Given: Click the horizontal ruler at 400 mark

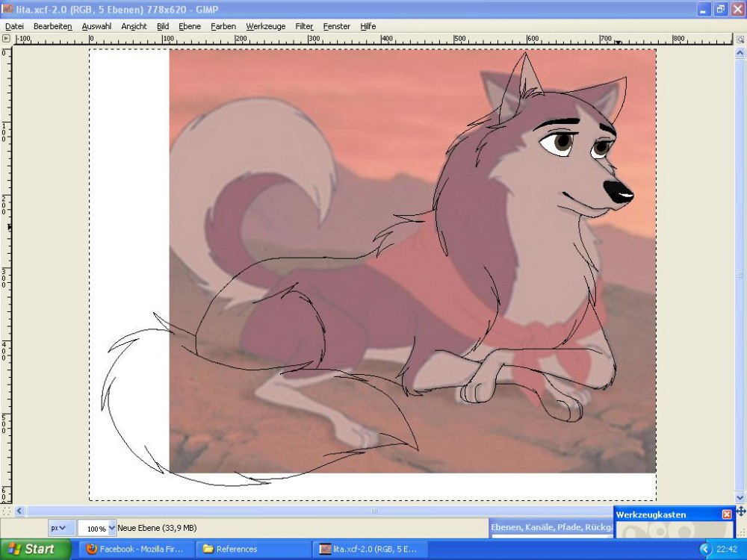Looking at the screenshot, I should pos(387,39).
